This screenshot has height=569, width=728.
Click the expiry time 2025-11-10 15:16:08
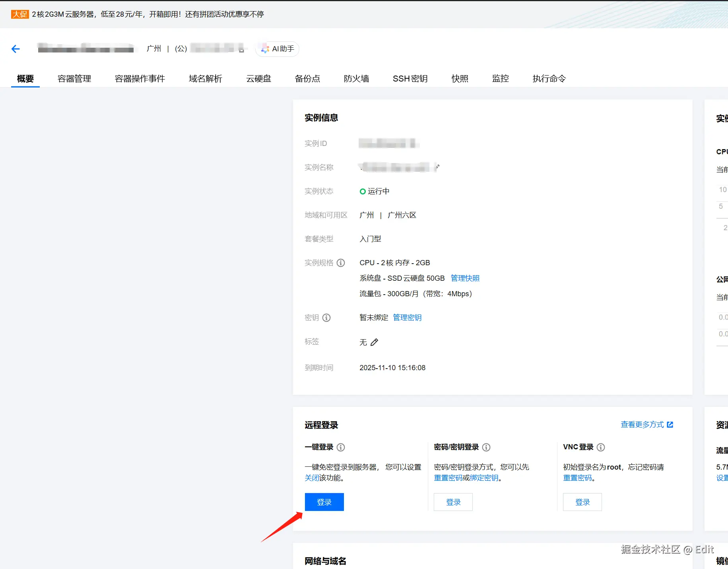click(392, 368)
